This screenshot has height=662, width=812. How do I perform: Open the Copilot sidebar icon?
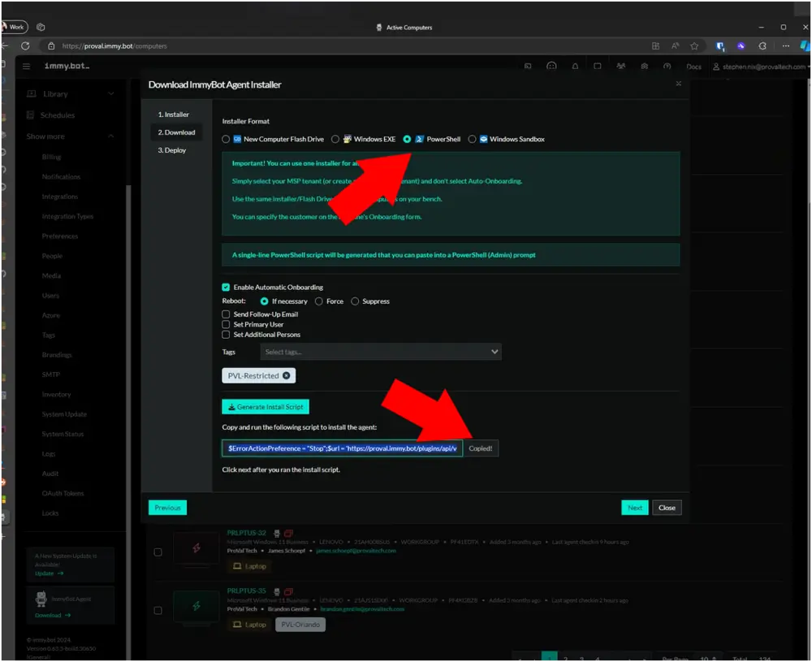pyautogui.click(x=805, y=46)
